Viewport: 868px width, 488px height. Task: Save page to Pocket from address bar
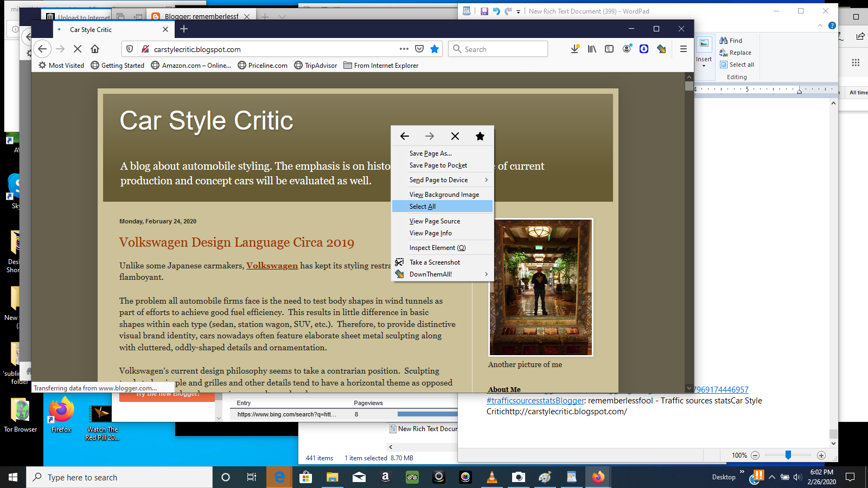419,49
